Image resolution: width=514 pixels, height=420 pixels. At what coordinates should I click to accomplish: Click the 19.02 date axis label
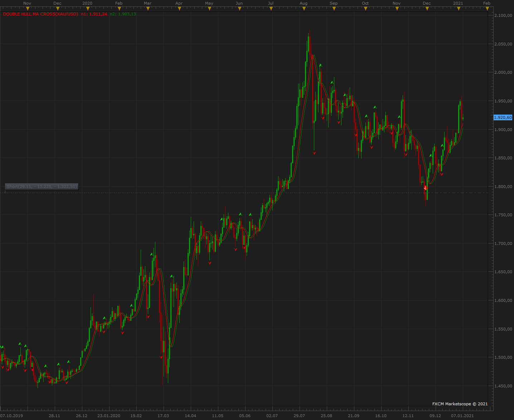point(136,416)
